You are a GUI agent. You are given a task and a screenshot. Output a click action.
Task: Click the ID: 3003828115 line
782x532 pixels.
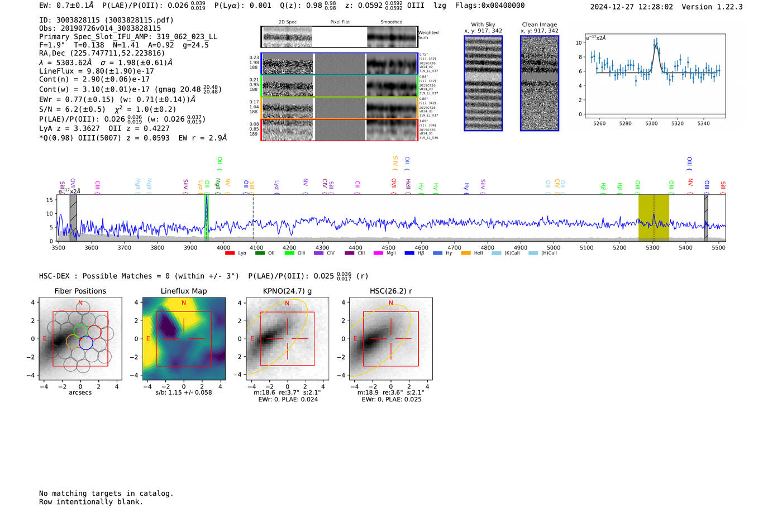click(x=106, y=20)
